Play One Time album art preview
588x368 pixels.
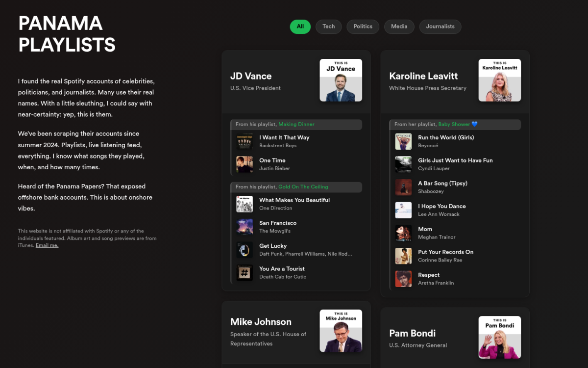(x=245, y=164)
